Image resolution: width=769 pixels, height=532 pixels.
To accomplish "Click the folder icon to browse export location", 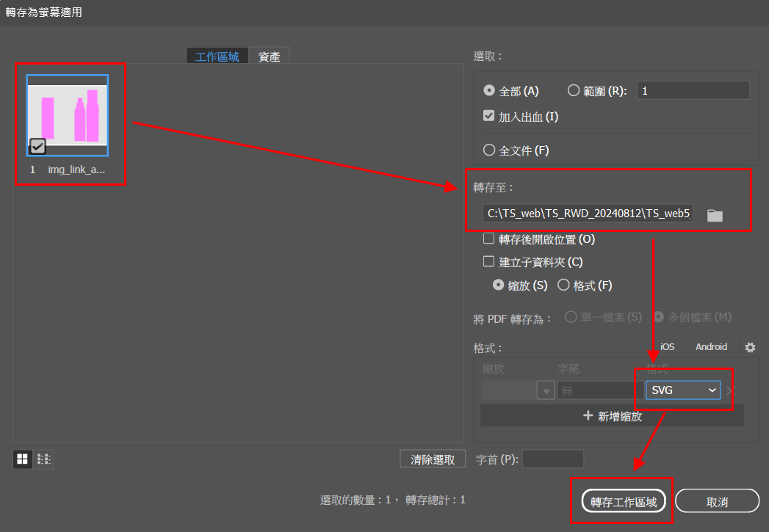I will point(715,215).
